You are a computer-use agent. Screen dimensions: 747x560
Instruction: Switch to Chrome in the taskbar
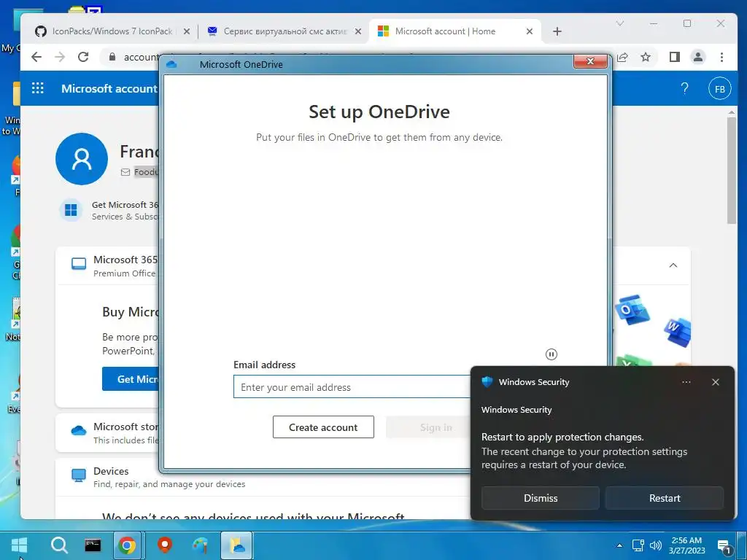pos(127,545)
